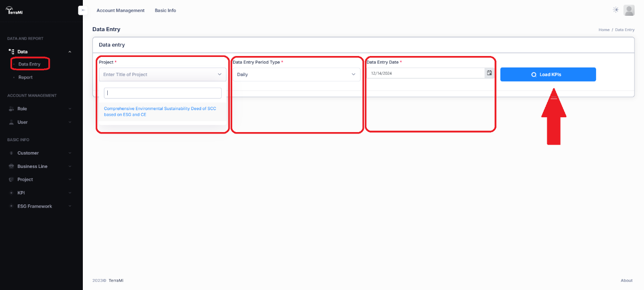This screenshot has width=644, height=290.
Task: Expand the KPI sidebar menu
Action: 70,193
